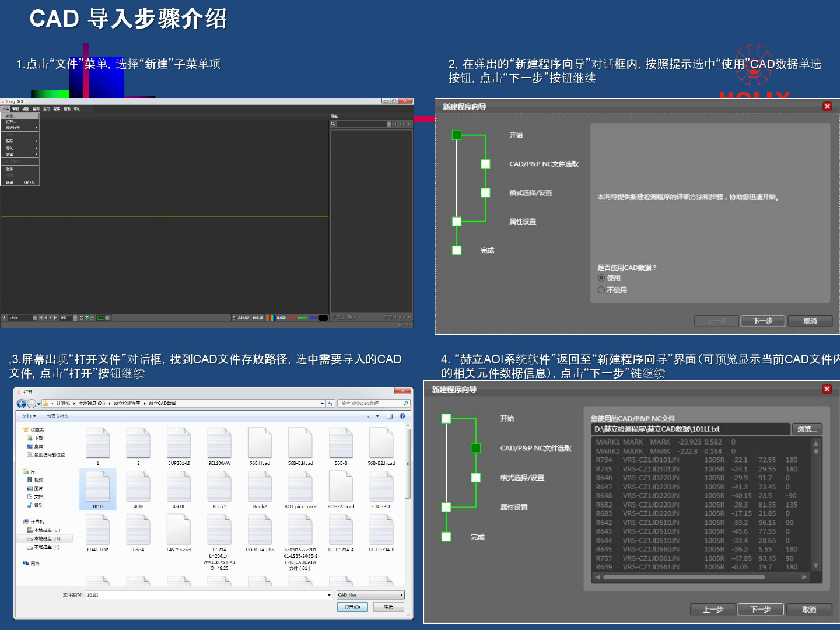Choose '打开...' from the File menu
The height and width of the screenshot is (630, 840).
20,122
